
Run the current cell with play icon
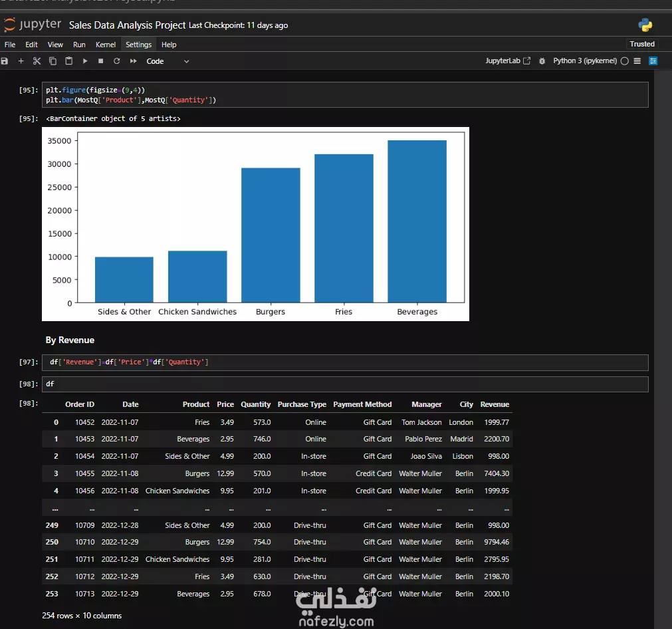85,61
